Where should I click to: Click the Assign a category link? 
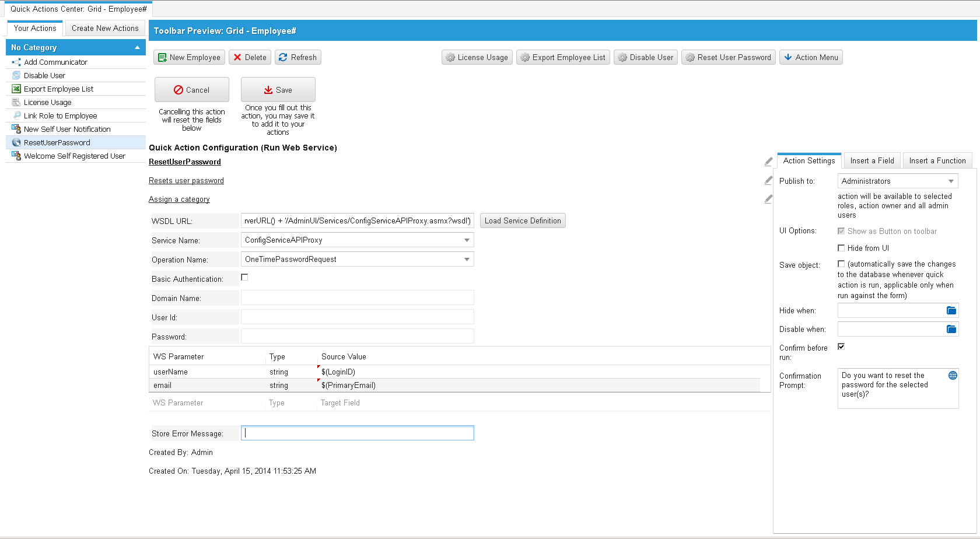pyautogui.click(x=179, y=199)
